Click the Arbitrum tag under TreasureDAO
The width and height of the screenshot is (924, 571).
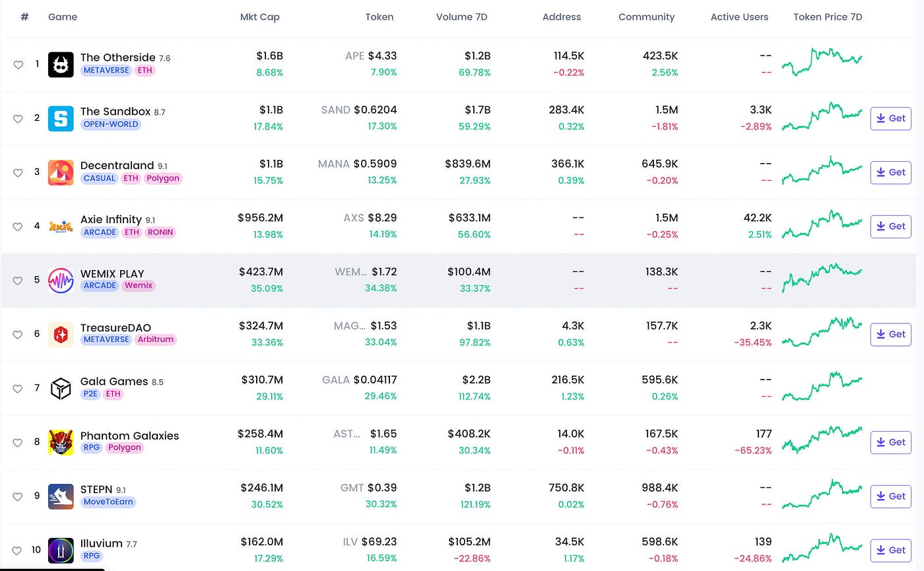pyautogui.click(x=155, y=340)
